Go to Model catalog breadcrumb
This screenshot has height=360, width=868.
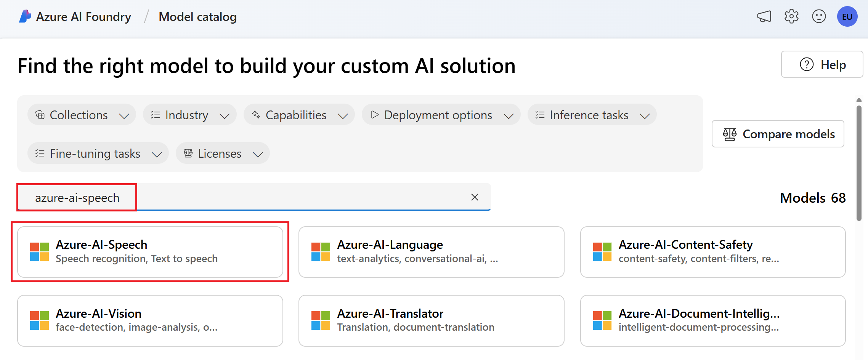(x=197, y=17)
